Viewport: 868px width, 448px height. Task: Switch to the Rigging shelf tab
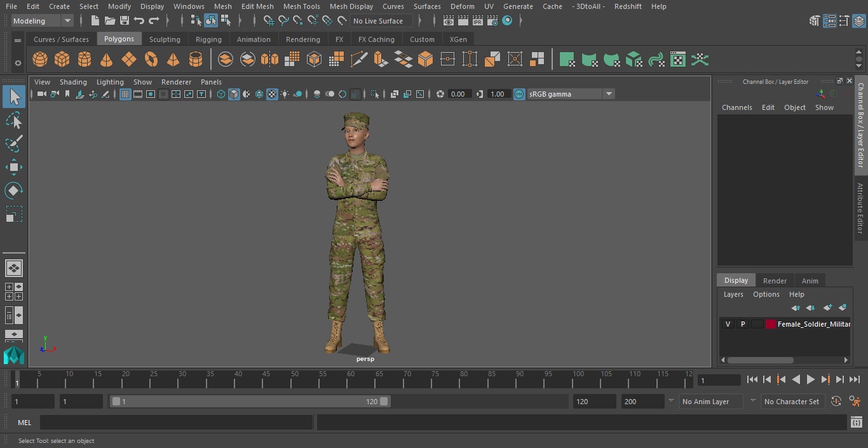(208, 39)
